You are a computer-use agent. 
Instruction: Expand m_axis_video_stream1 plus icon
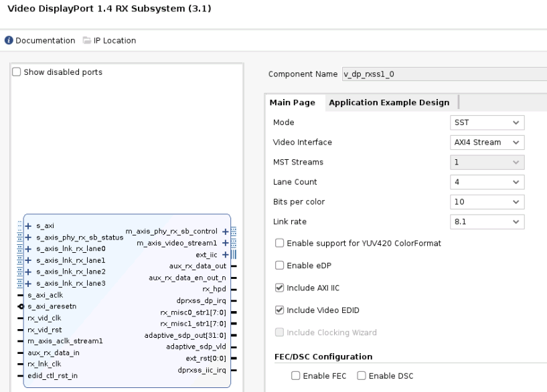226,243
